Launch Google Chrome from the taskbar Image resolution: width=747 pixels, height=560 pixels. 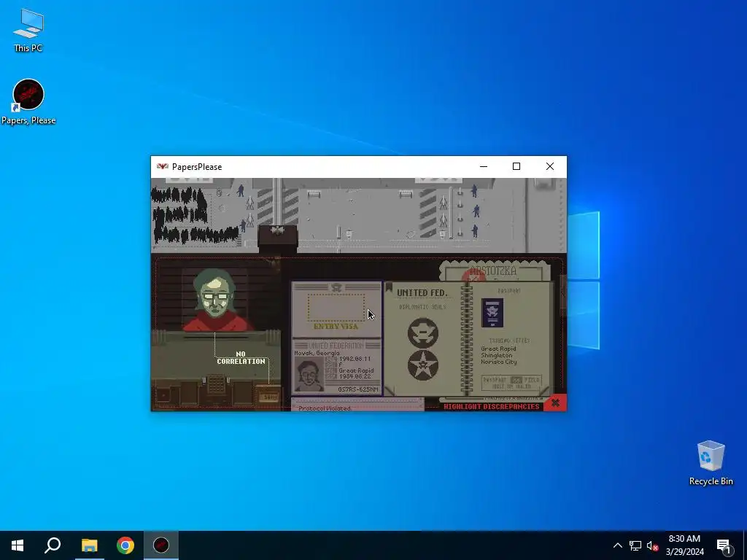[125, 545]
